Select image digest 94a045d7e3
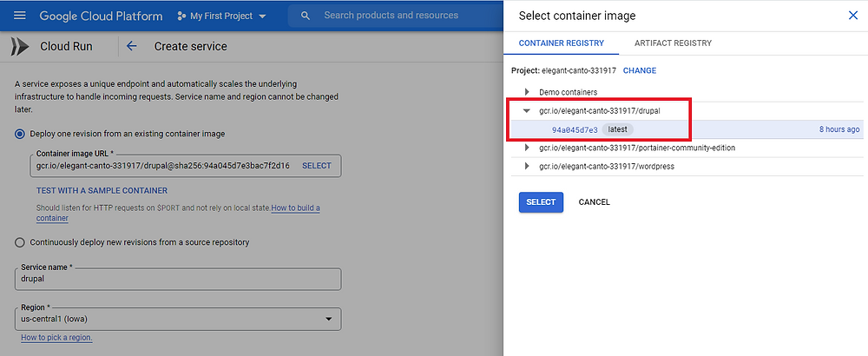This screenshot has height=356, width=868. pyautogui.click(x=575, y=129)
